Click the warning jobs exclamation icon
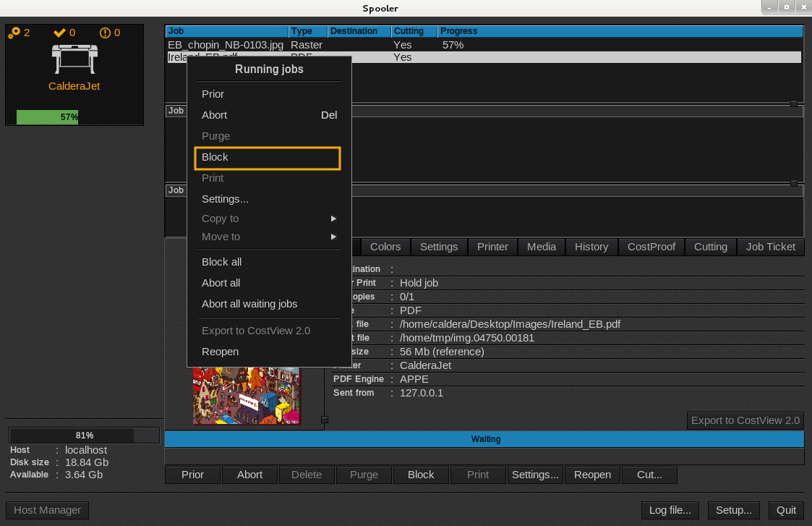Screen dimensions: 812x526 105,33
